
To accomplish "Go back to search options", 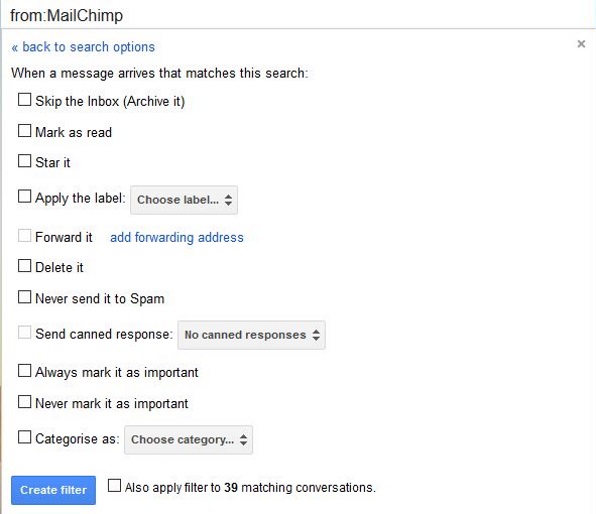I will click(83, 47).
